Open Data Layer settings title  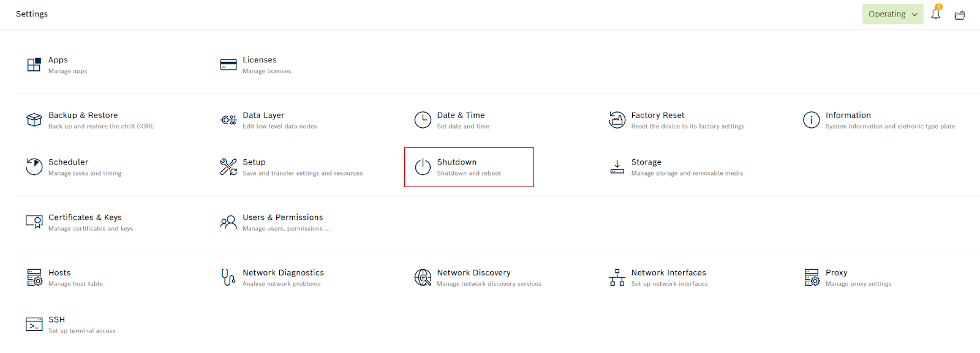[263, 115]
